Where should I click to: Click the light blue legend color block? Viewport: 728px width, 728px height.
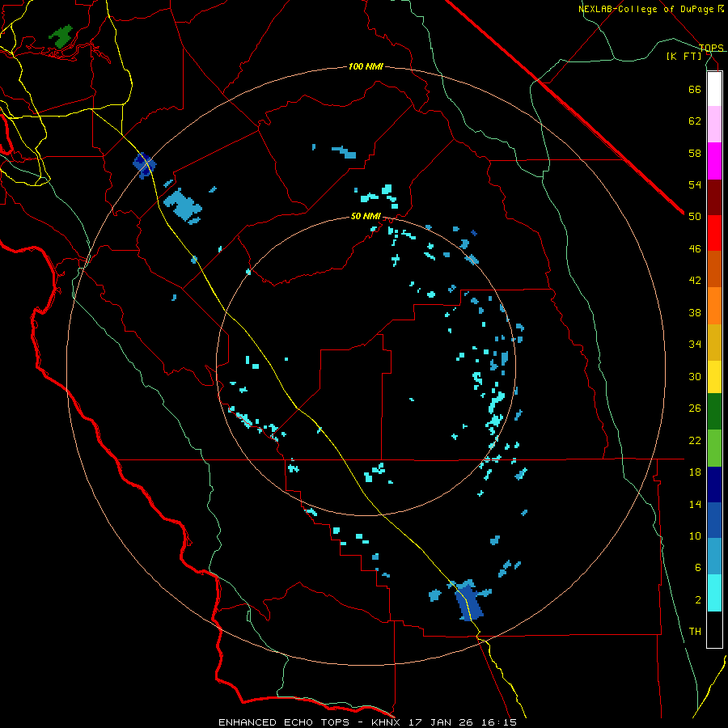(714, 557)
